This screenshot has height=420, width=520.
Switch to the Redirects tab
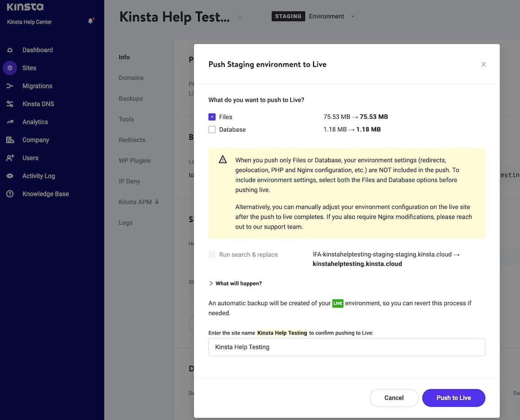132,140
